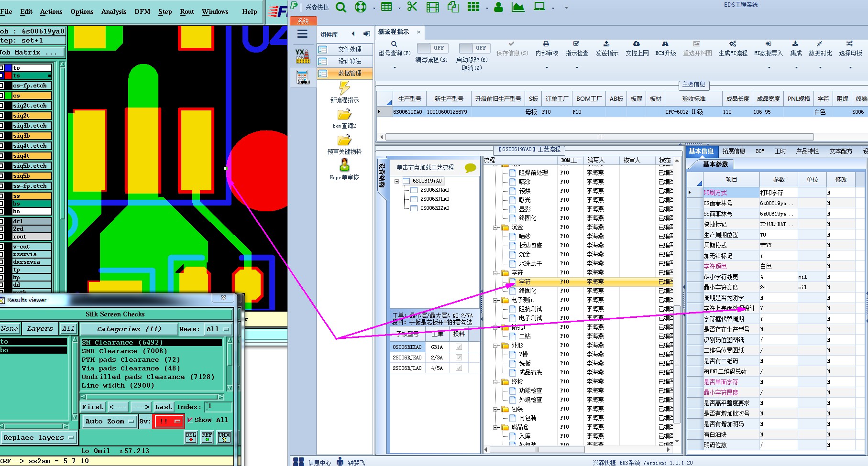Click 内部审核 printer icon

pyautogui.click(x=546, y=43)
